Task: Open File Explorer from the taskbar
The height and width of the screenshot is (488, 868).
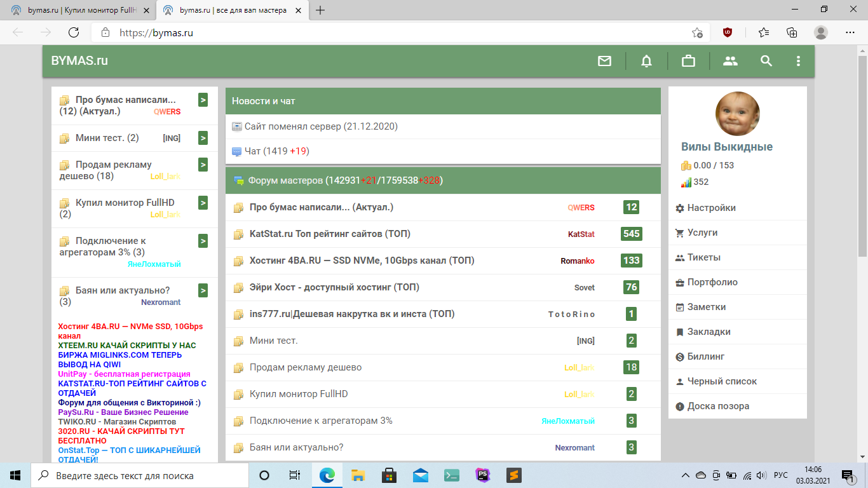Action: point(358,475)
